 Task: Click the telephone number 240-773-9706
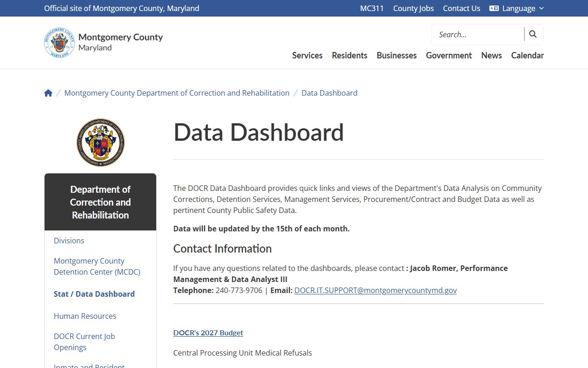click(239, 290)
